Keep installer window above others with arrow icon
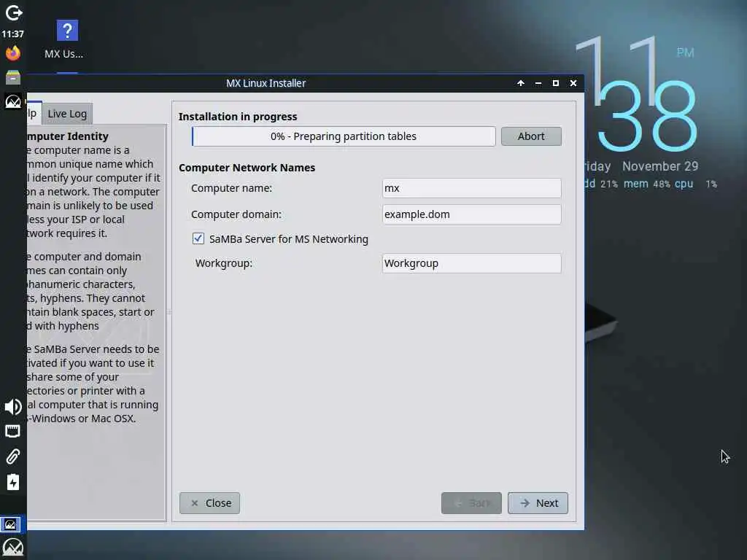 (521, 83)
